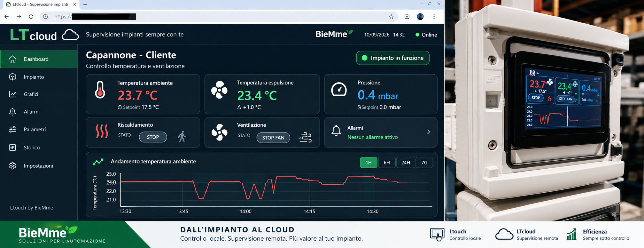Go to the Storico menu item
This screenshot has height=248, width=644.
[39, 148]
